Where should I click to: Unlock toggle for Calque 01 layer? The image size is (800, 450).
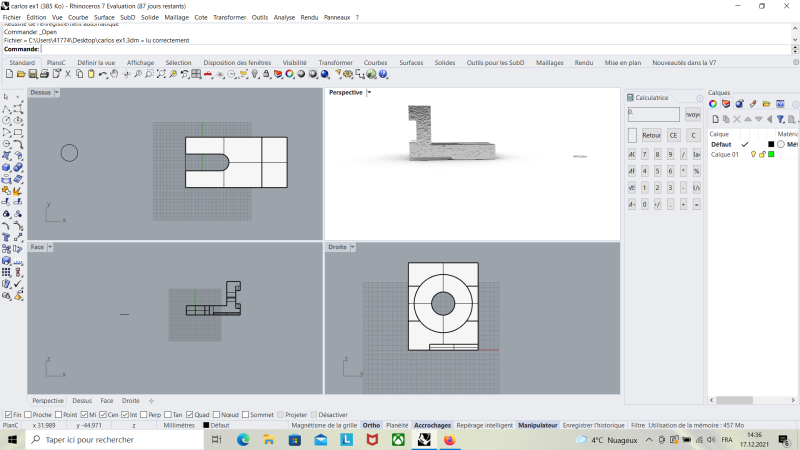762,155
